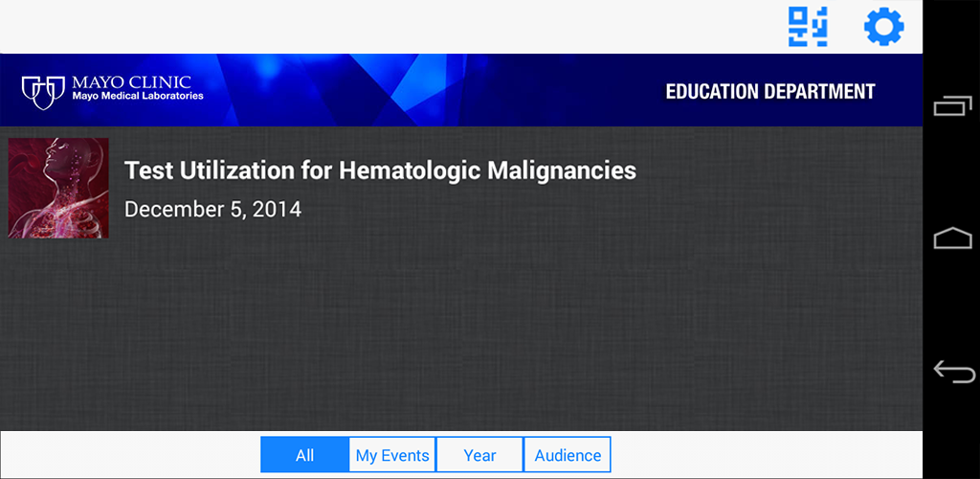Image resolution: width=980 pixels, height=479 pixels.
Task: Click the Mayo Medical Laboratories text
Action: coord(138,97)
